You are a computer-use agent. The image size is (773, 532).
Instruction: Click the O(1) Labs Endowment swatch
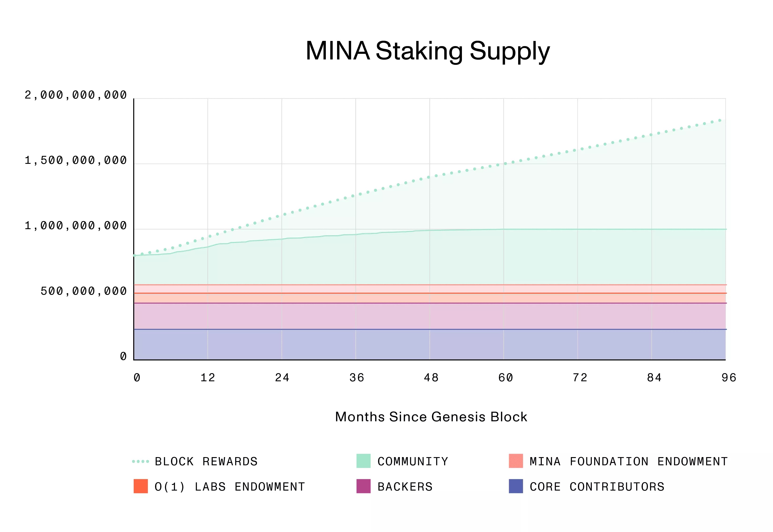tap(141, 486)
